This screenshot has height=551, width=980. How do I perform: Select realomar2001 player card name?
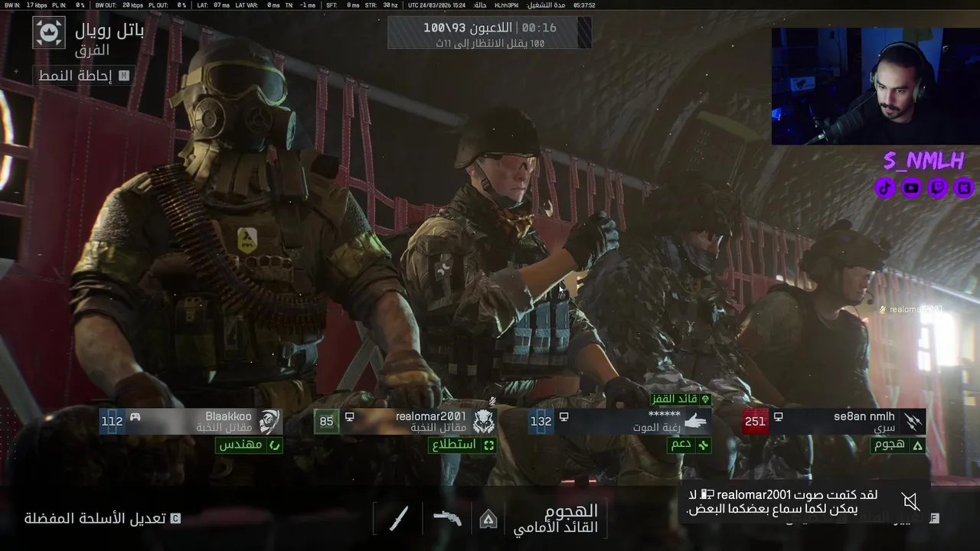[x=430, y=416]
